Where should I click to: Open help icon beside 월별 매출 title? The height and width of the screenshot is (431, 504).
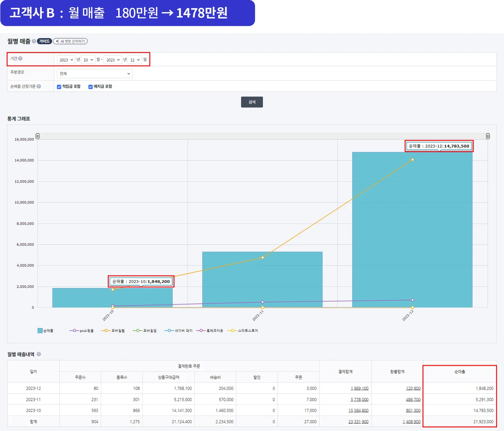[34, 41]
